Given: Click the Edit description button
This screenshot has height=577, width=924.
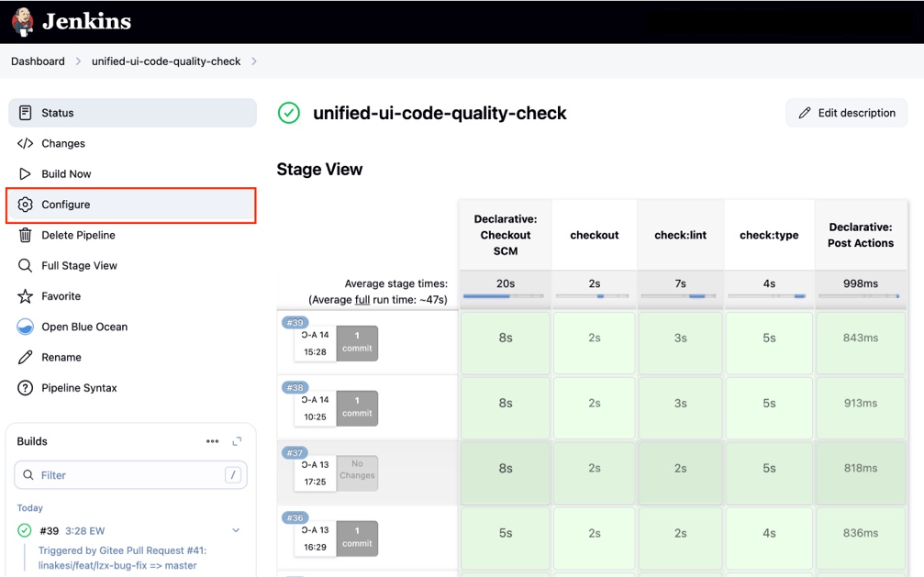Looking at the screenshot, I should 846,113.
